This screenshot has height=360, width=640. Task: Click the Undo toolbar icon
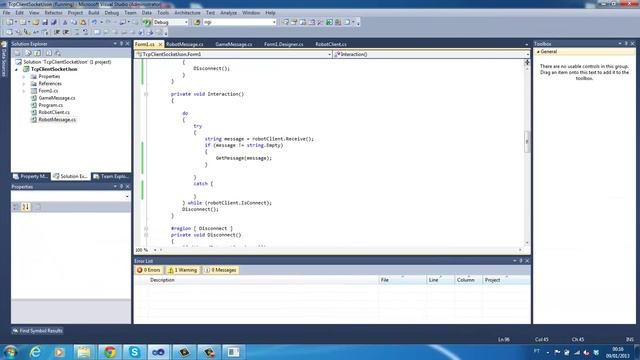coord(94,22)
